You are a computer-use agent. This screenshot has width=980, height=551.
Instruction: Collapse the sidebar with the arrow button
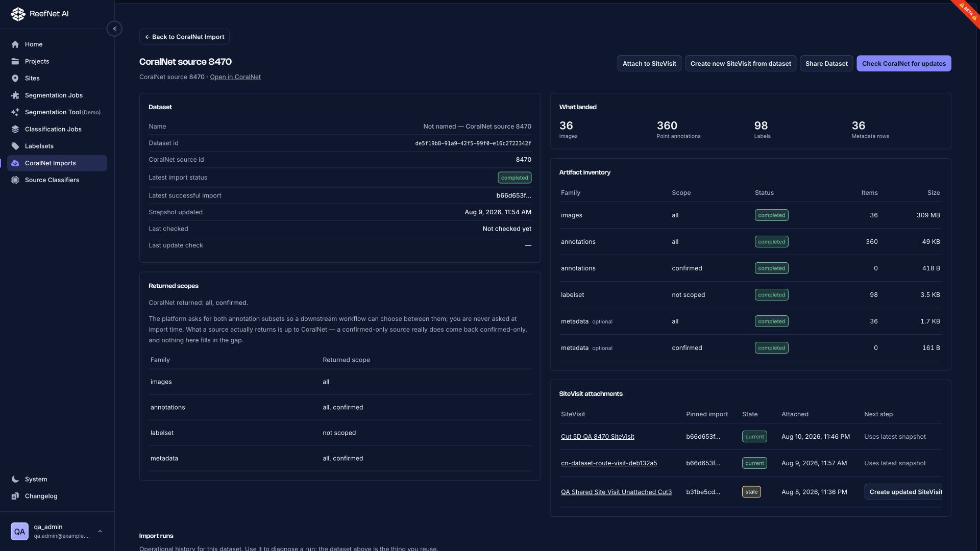(114, 29)
